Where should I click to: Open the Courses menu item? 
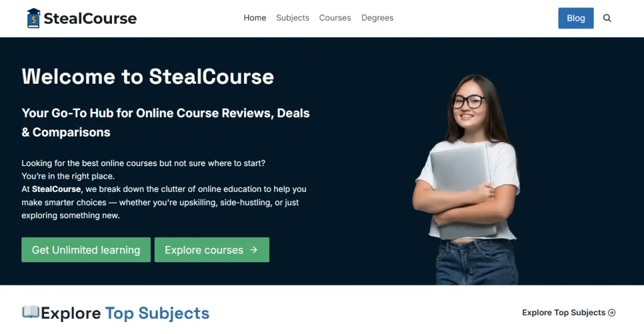(335, 18)
